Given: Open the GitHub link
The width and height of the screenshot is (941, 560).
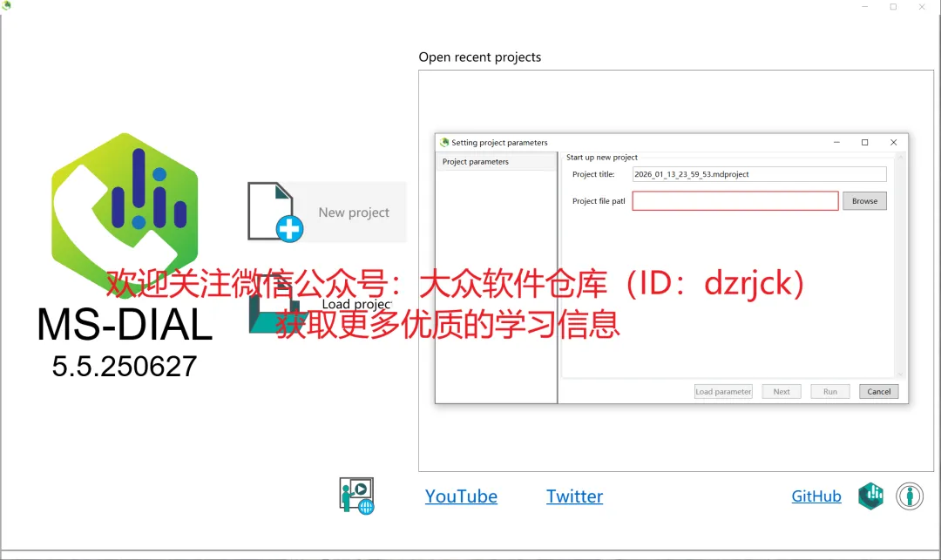Looking at the screenshot, I should [816, 496].
